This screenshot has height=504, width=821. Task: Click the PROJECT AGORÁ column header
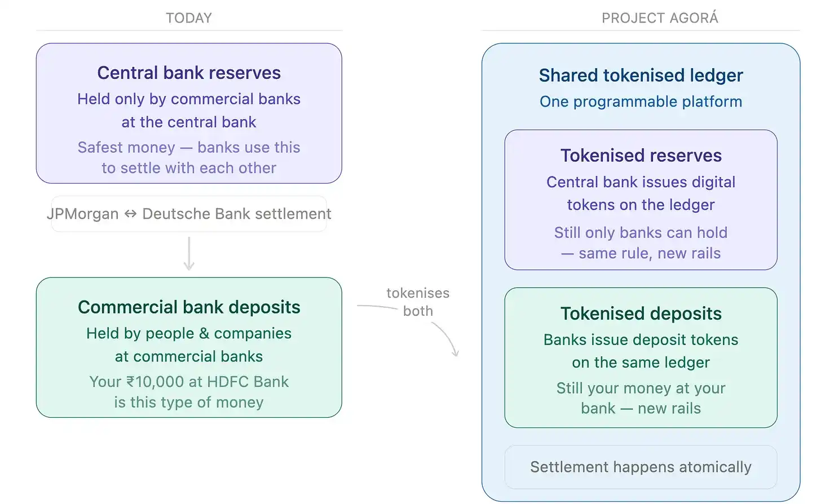(x=660, y=18)
